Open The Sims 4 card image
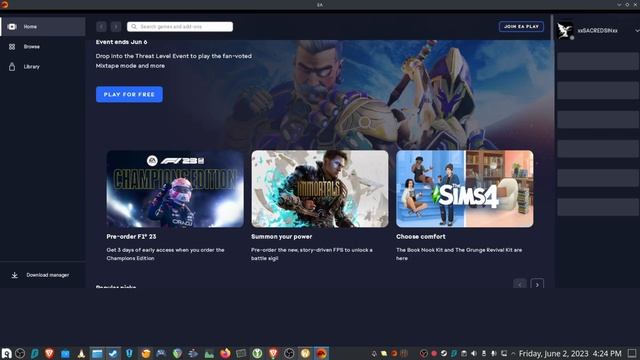640x360 pixels. coord(464,189)
